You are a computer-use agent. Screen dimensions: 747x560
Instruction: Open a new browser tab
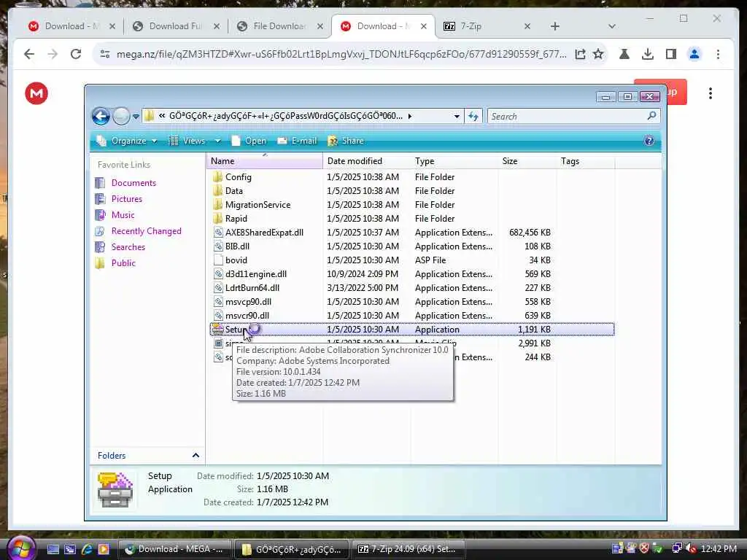pos(554,26)
